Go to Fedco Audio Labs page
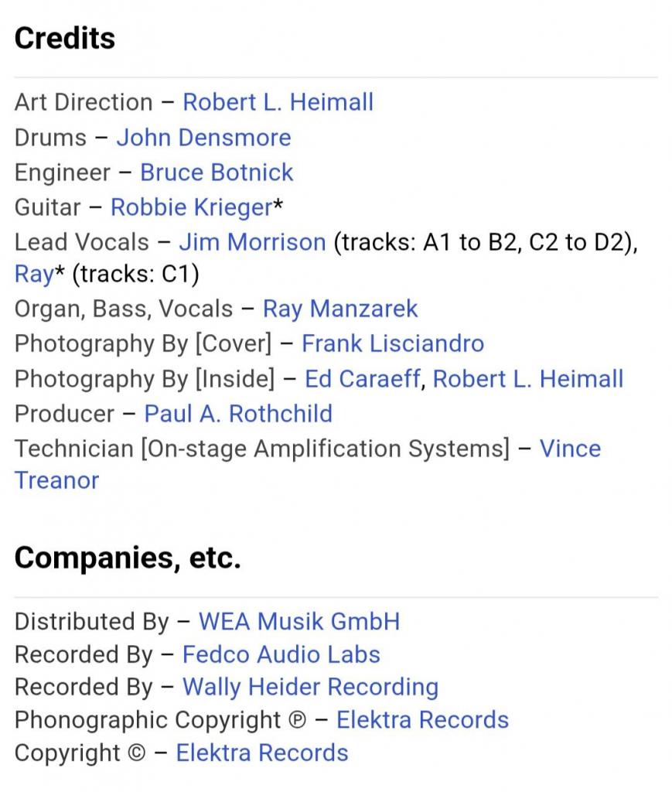Image resolution: width=672 pixels, height=792 pixels. (x=281, y=654)
